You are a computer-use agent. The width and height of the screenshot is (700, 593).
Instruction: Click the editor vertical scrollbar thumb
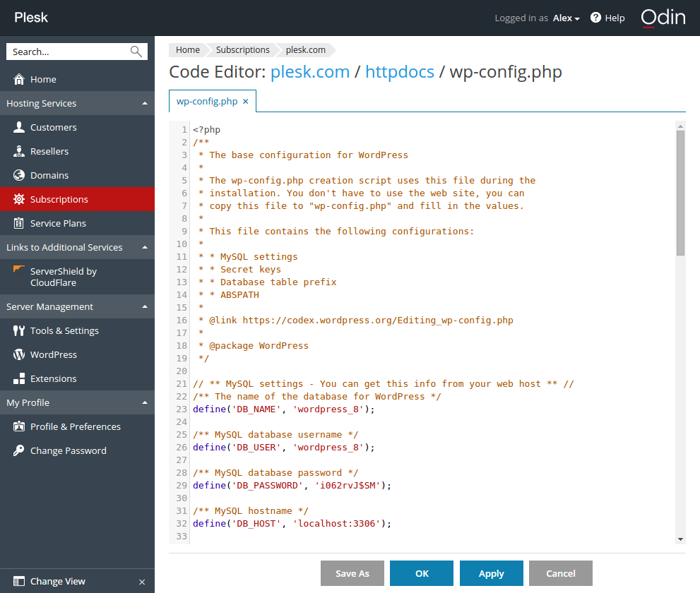(680, 193)
